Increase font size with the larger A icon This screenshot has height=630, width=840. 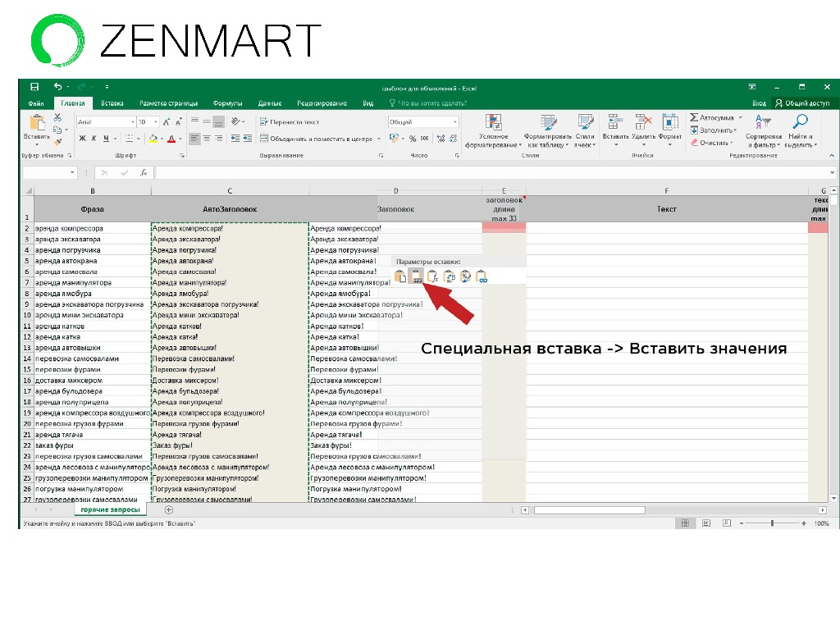click(x=167, y=122)
